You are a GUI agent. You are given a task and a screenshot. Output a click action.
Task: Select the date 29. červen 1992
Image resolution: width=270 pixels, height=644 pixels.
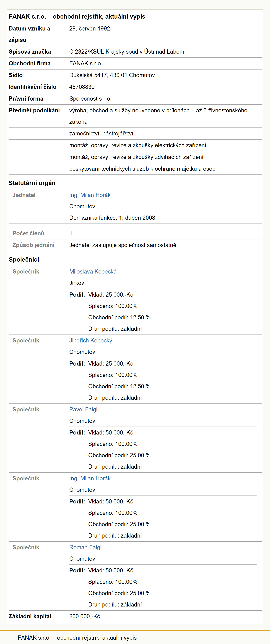[x=90, y=28]
